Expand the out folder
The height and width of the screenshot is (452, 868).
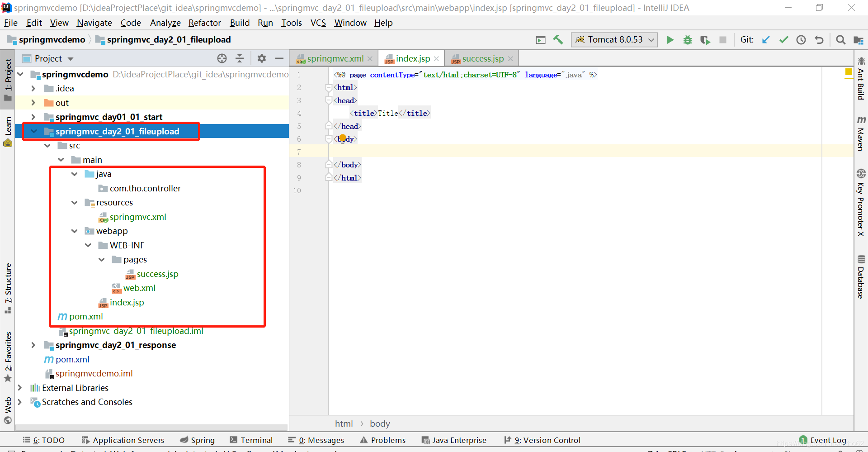pyautogui.click(x=33, y=103)
